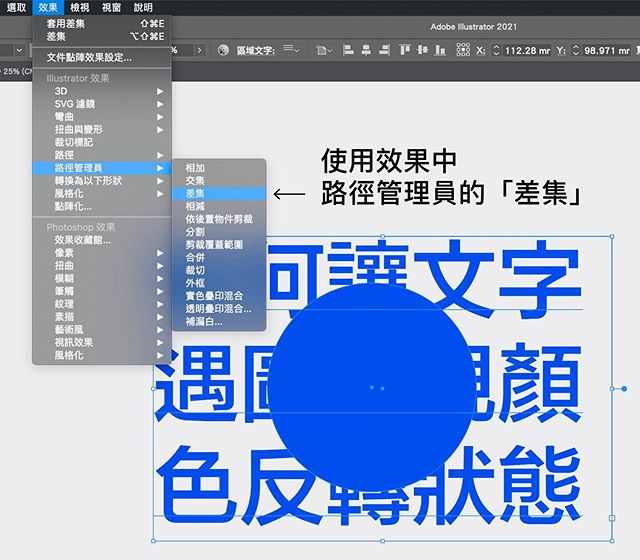The height and width of the screenshot is (560, 640).
Task: Expand the 彎曲 submenu
Action: click(102, 117)
